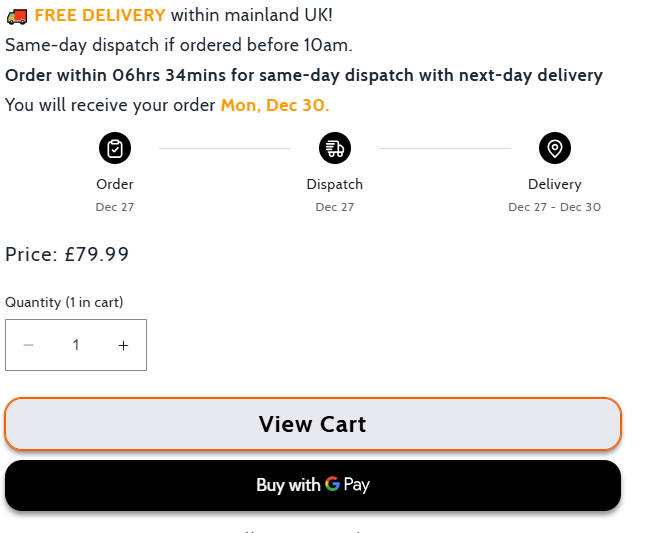Click the quantity number input field
The image size is (647, 533).
click(x=76, y=345)
